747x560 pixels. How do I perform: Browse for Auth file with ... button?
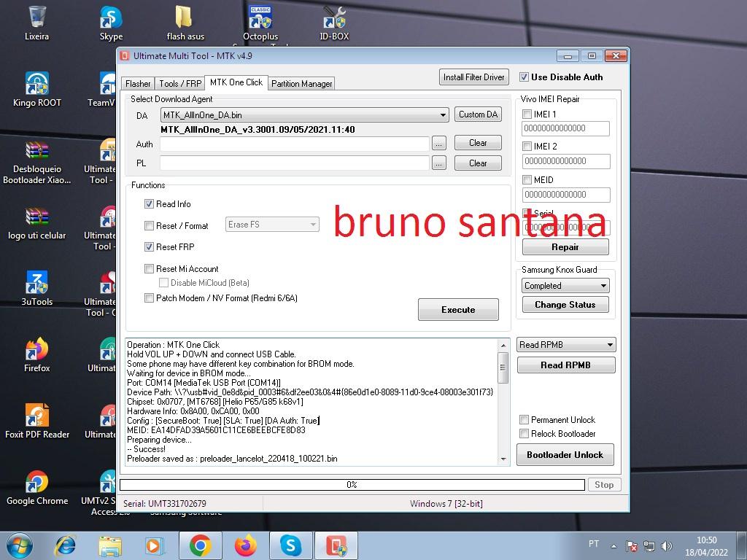tap(438, 144)
